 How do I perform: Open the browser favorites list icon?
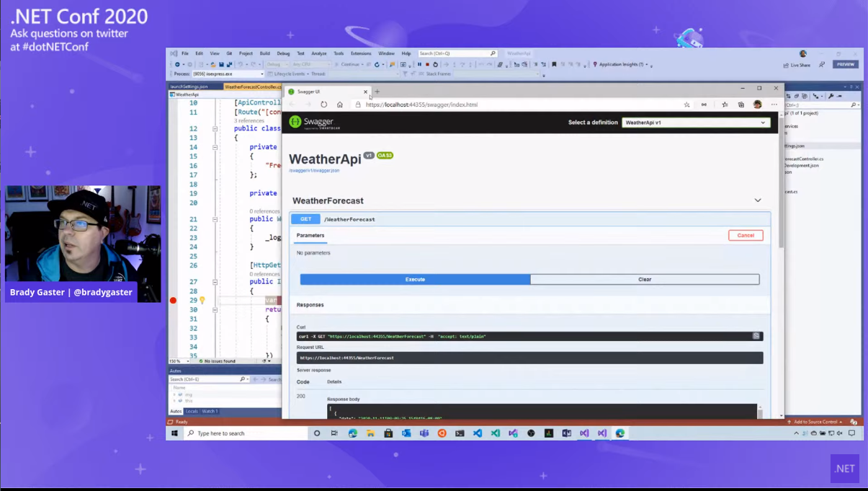(x=725, y=105)
